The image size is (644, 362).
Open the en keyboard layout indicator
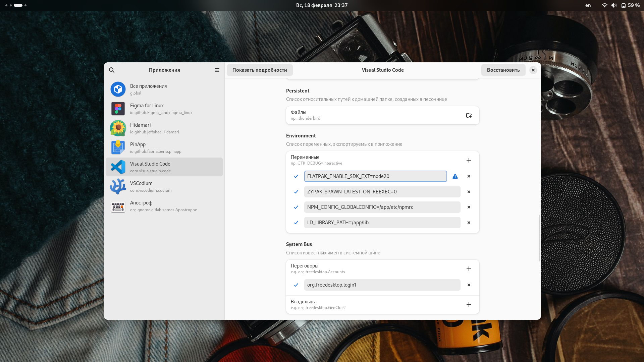click(x=588, y=5)
